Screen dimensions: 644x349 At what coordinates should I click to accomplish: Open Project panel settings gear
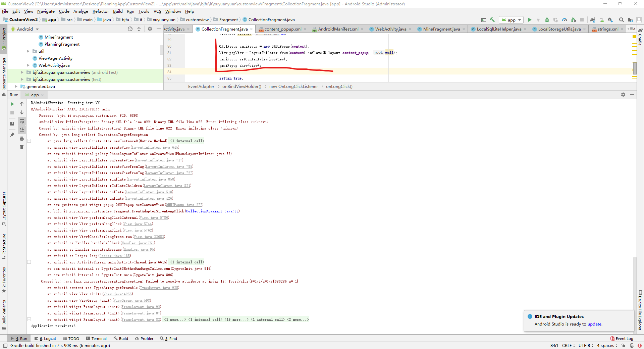click(x=150, y=29)
